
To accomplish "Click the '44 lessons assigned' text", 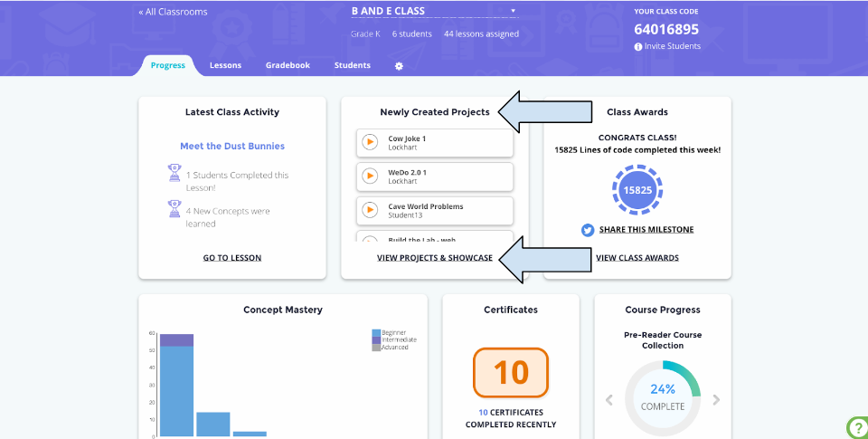I will (481, 33).
